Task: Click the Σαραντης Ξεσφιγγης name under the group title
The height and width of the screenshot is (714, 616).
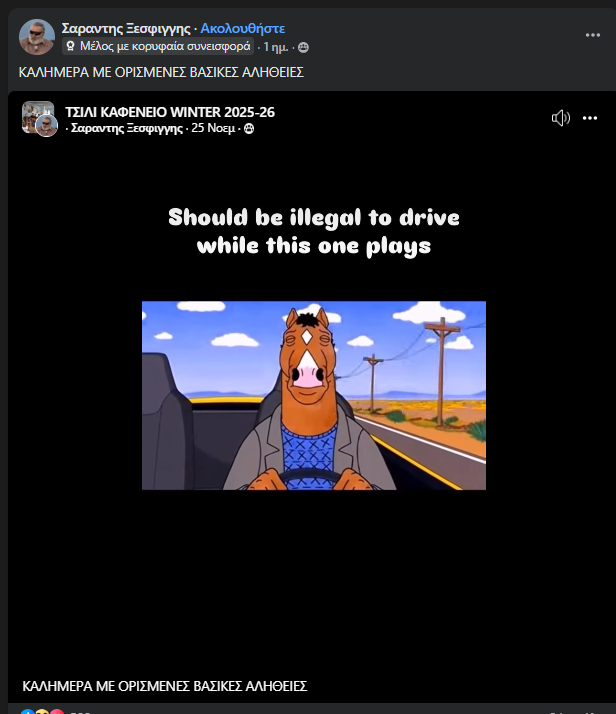Action: 127,128
